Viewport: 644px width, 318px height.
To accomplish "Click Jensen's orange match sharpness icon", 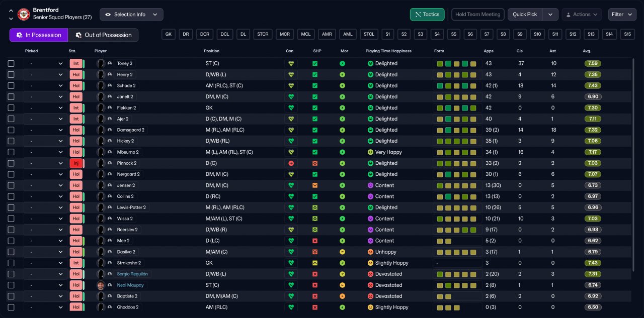I will pos(315,185).
